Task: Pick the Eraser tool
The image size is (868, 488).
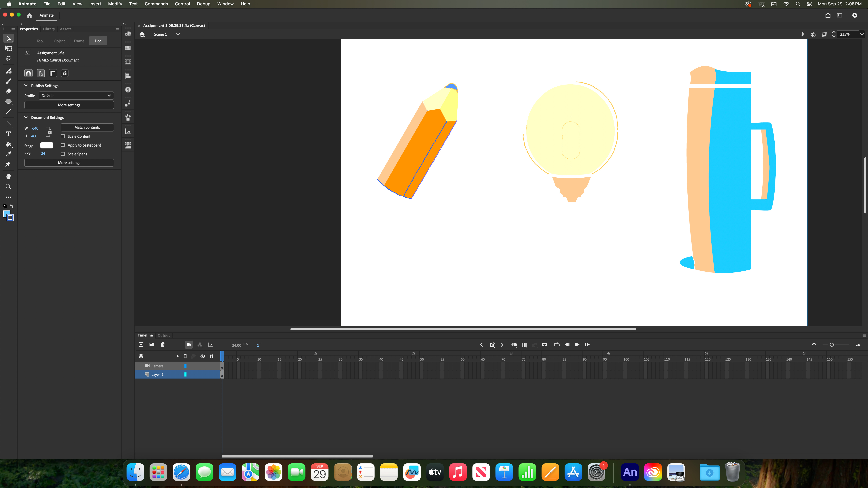Action: pyautogui.click(x=8, y=91)
